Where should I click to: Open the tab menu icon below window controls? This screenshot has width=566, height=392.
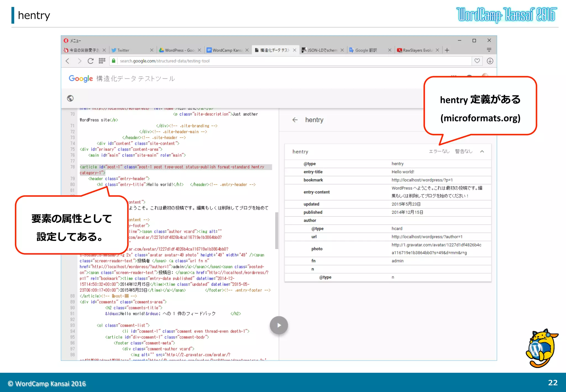coord(489,50)
